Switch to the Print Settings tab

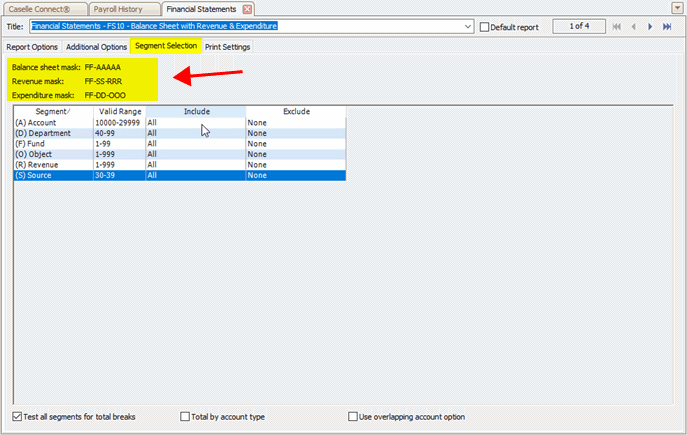pyautogui.click(x=228, y=46)
